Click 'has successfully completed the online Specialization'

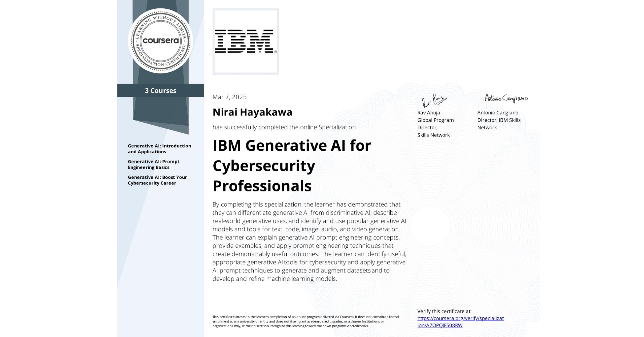click(284, 127)
